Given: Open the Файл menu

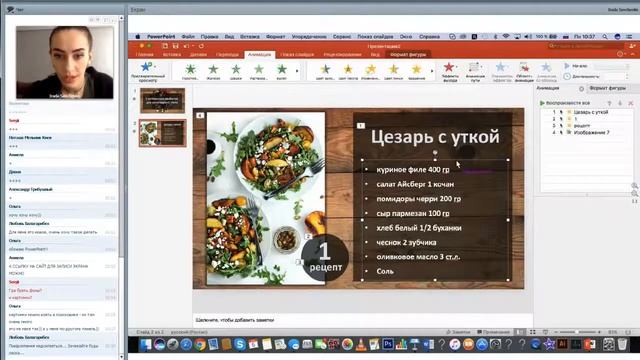Looking at the screenshot, I should click(188, 37).
